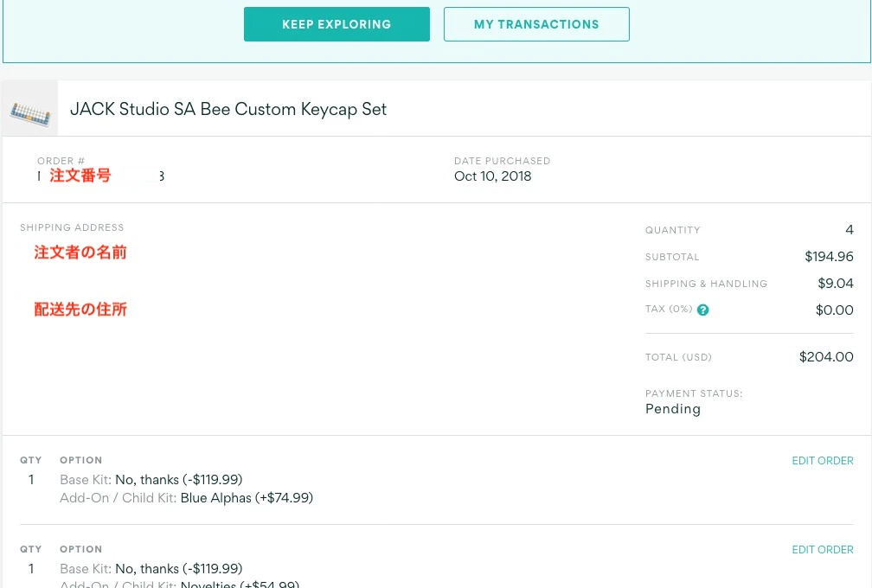Click the $0.00 tax amount
The width and height of the screenshot is (872, 588).
click(x=834, y=310)
